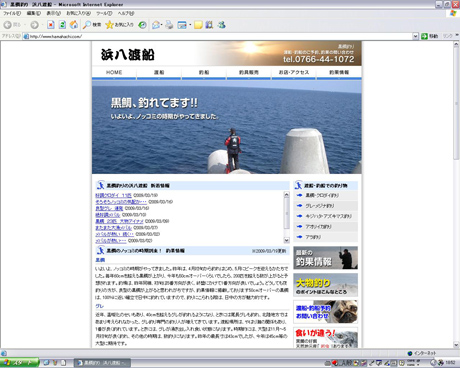Select the 渡船 navigation tab
The image size is (460, 368).
[159, 73]
